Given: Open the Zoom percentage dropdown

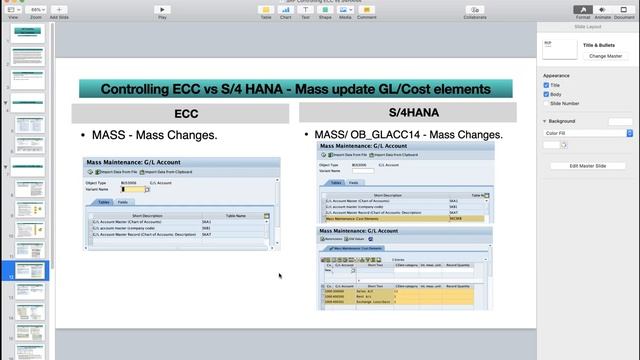Looking at the screenshot, I should pos(36,9).
